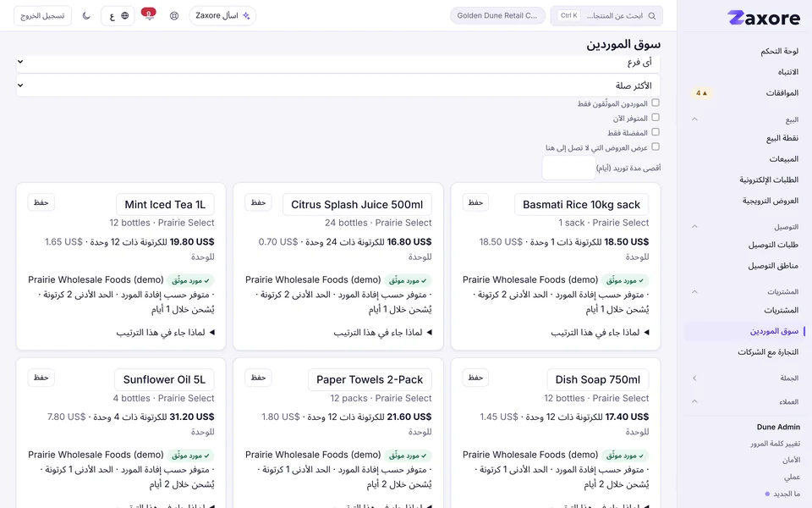The height and width of the screenshot is (508, 812).
Task: Open the 'الأكثر صلة' sort dropdown
Action: coord(338,85)
